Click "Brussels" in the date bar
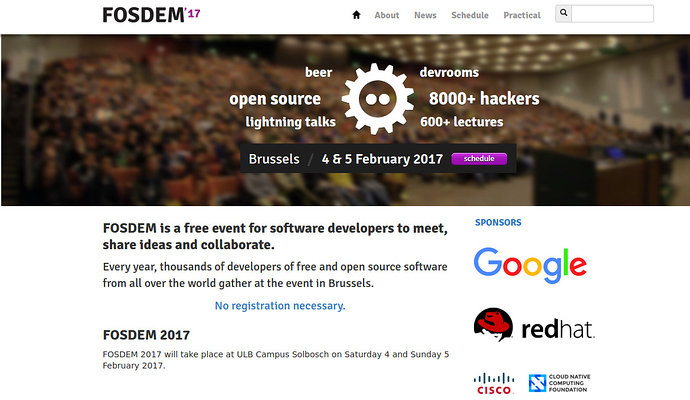 tap(274, 158)
